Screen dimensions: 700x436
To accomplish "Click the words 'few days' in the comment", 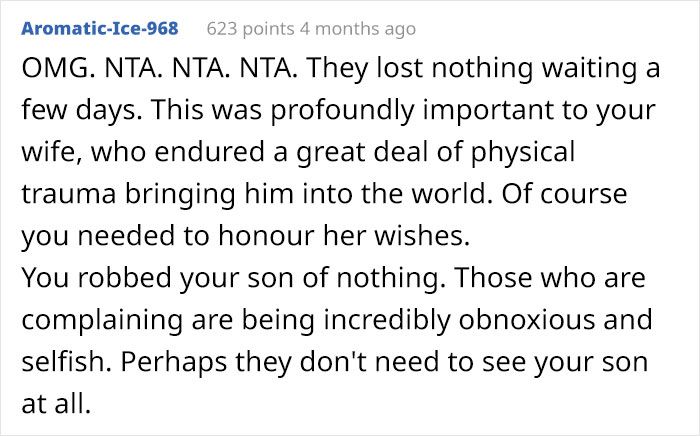I will [x=81, y=111].
